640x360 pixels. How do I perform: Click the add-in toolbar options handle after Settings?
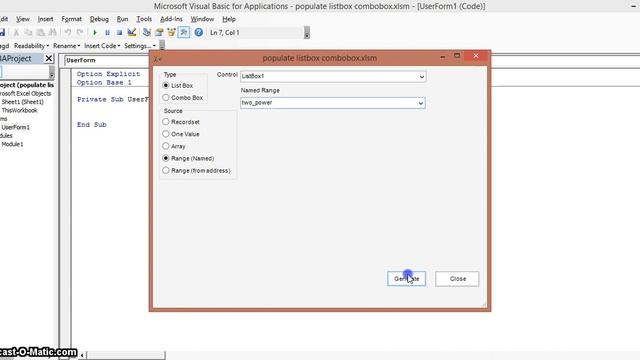pos(162,44)
